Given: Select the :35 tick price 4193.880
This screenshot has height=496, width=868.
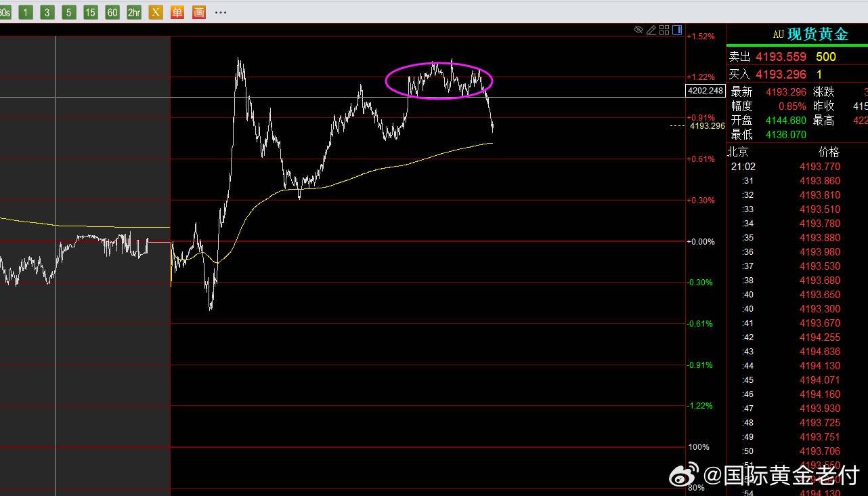Looking at the screenshot, I should (820, 238).
